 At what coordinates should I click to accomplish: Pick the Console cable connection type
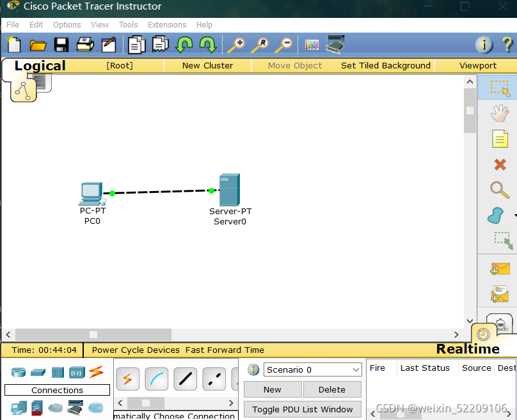(157, 379)
